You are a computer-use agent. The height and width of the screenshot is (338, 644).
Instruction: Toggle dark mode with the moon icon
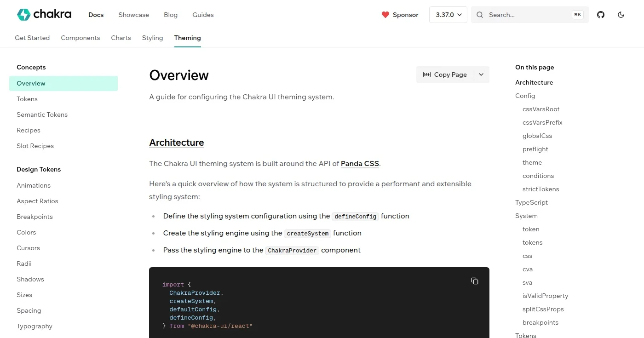pos(621,15)
